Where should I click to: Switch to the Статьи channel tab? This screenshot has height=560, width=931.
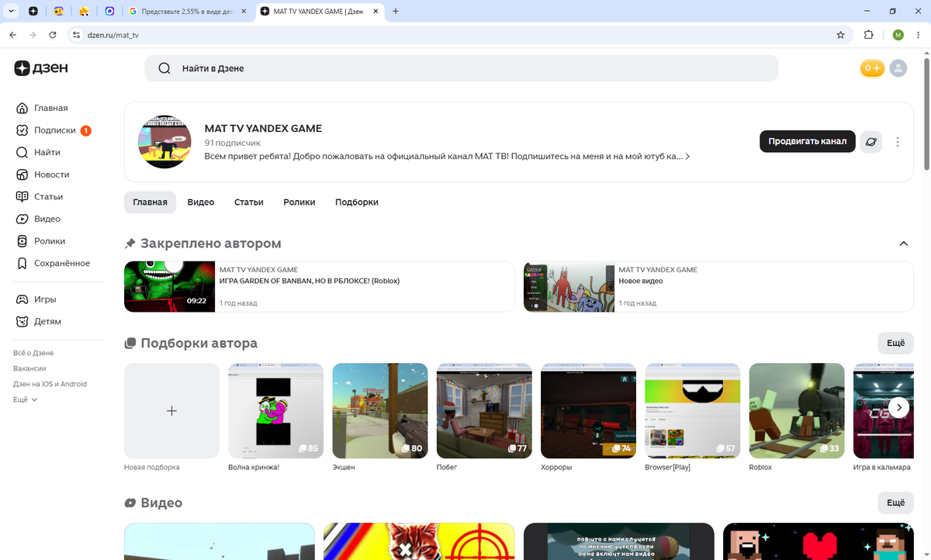pyautogui.click(x=249, y=202)
